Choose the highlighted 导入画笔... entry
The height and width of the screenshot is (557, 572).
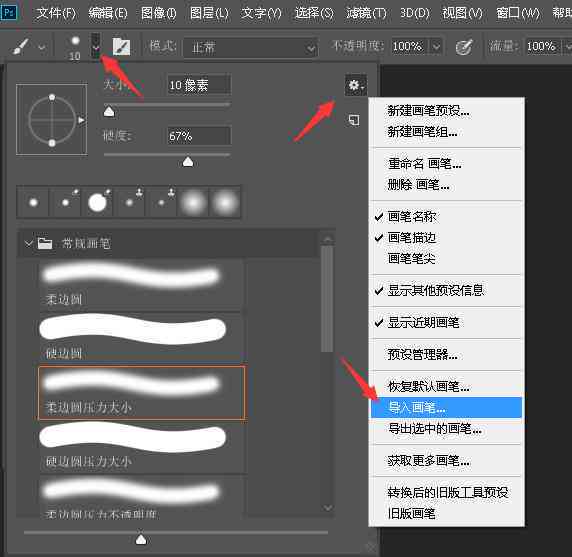tap(447, 407)
